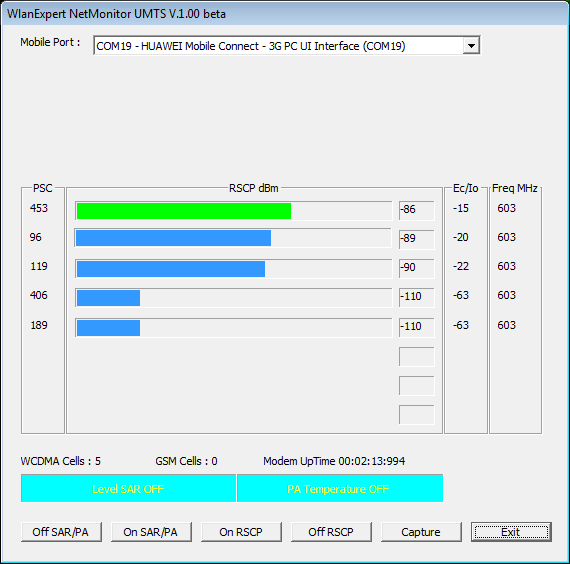The image size is (570, 564).
Task: Click the blue RSCP bar for PSC 119
Action: tap(171, 269)
